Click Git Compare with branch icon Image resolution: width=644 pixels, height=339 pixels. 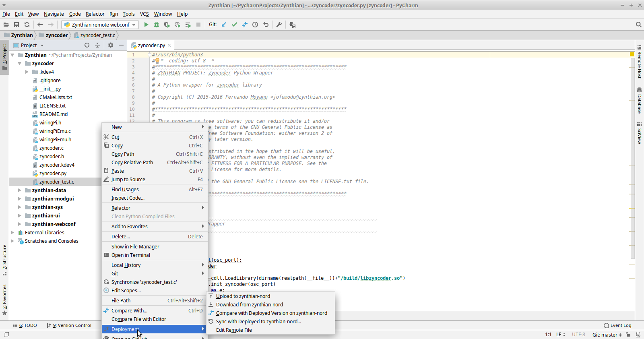[x=245, y=25]
